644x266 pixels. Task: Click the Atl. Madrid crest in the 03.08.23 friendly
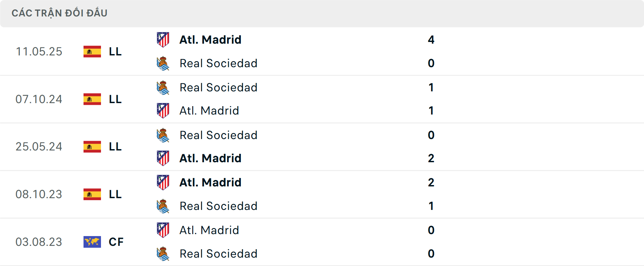point(163,230)
